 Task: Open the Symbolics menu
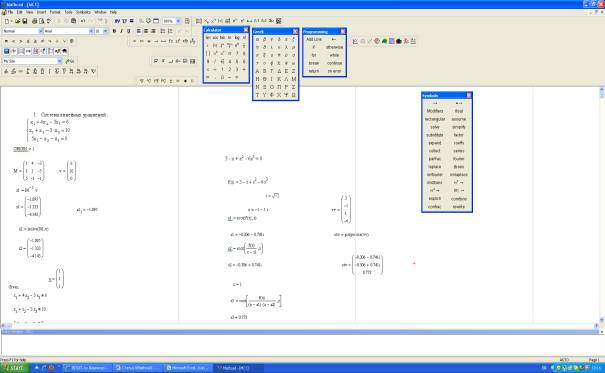[x=83, y=12]
